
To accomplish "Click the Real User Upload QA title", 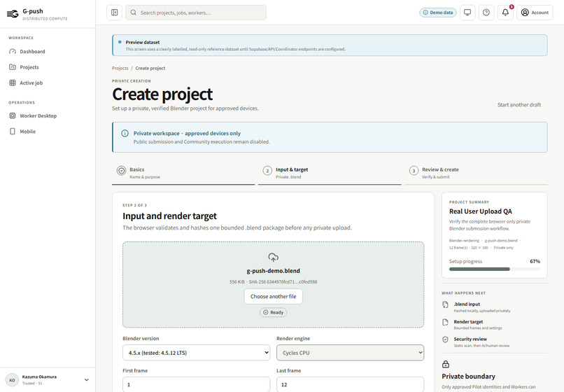I will click(481, 211).
